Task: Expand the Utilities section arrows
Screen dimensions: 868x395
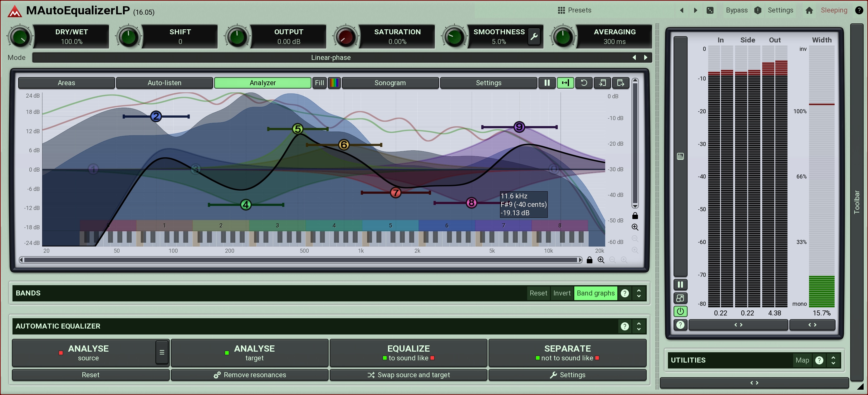Action: point(833,360)
